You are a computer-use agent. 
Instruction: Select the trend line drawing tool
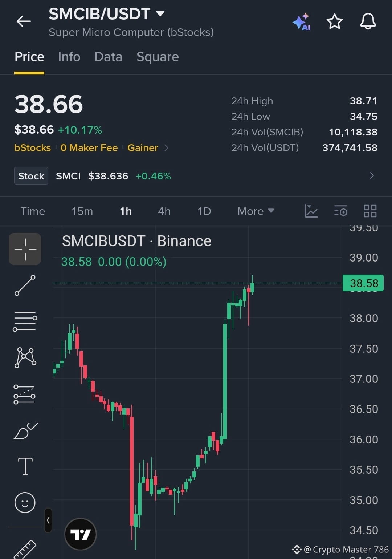pyautogui.click(x=25, y=285)
